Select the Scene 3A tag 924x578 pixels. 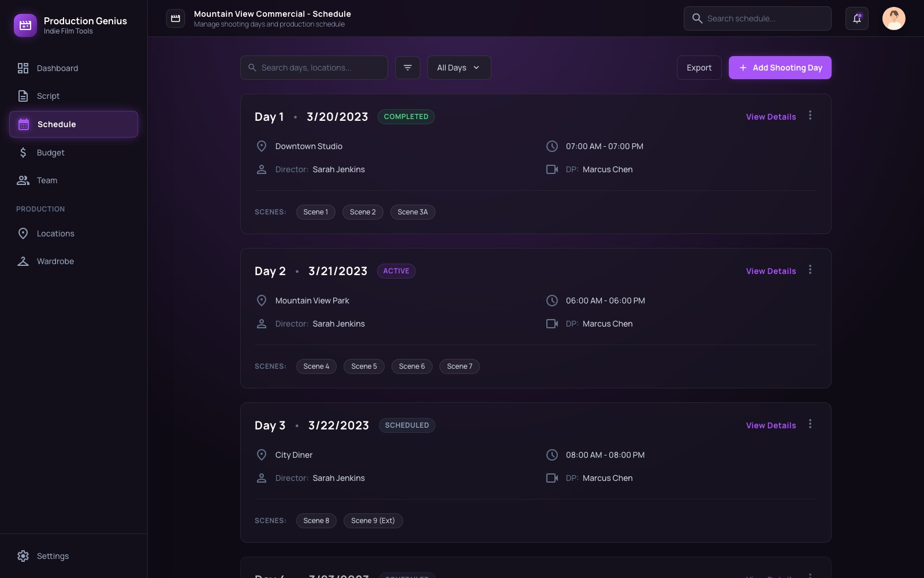(413, 212)
